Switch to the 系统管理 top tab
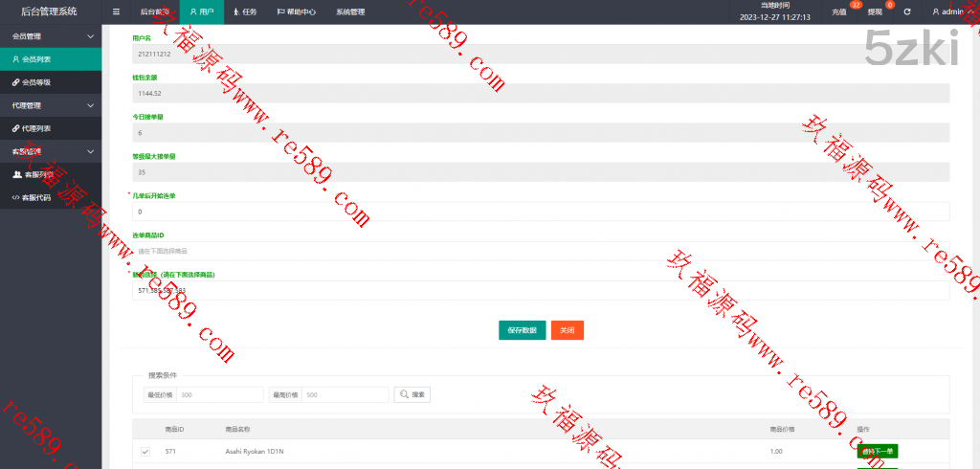 pos(350,12)
